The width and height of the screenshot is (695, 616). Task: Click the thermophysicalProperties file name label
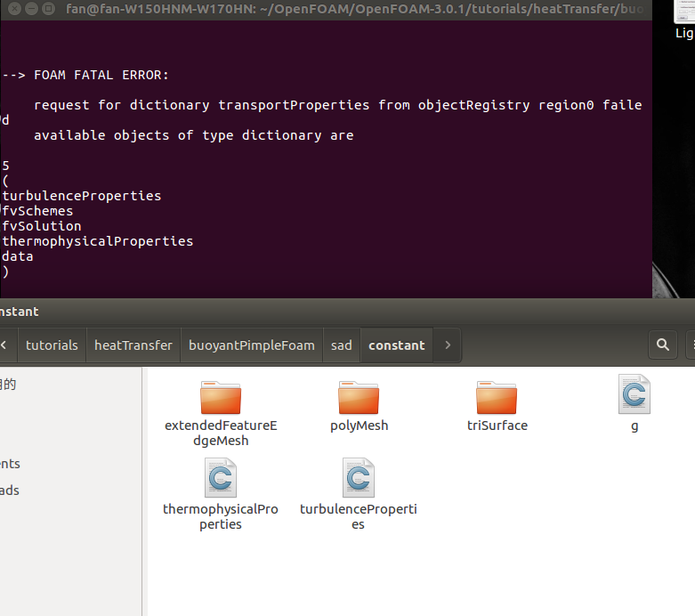pyautogui.click(x=221, y=516)
